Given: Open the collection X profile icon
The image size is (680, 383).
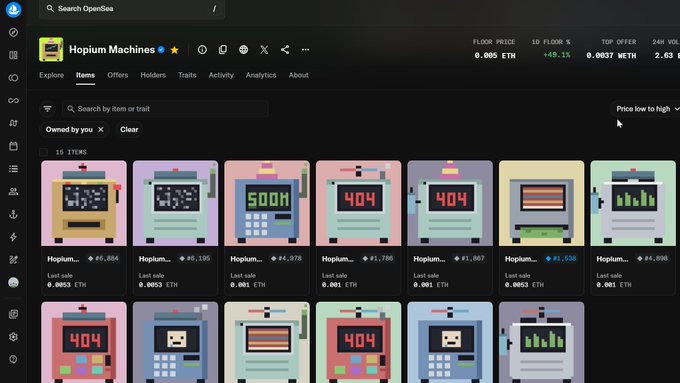Looking at the screenshot, I should pos(264,49).
